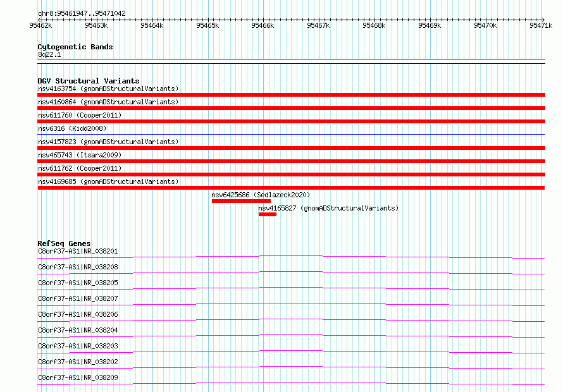Screen dimensions: 563x392
Task: Click the 95465k ruler position
Action: coord(207,25)
